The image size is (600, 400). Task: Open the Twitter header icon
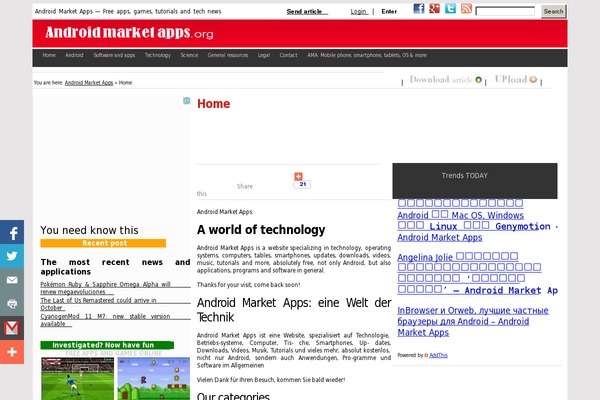(450, 8)
